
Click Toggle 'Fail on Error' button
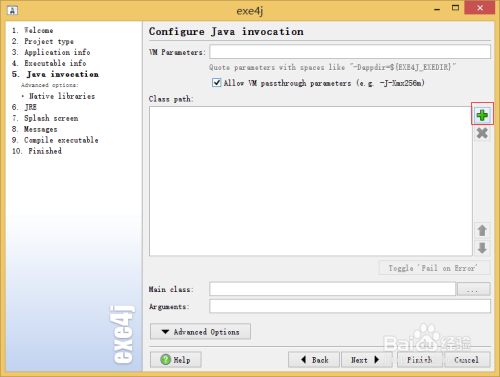434,268
